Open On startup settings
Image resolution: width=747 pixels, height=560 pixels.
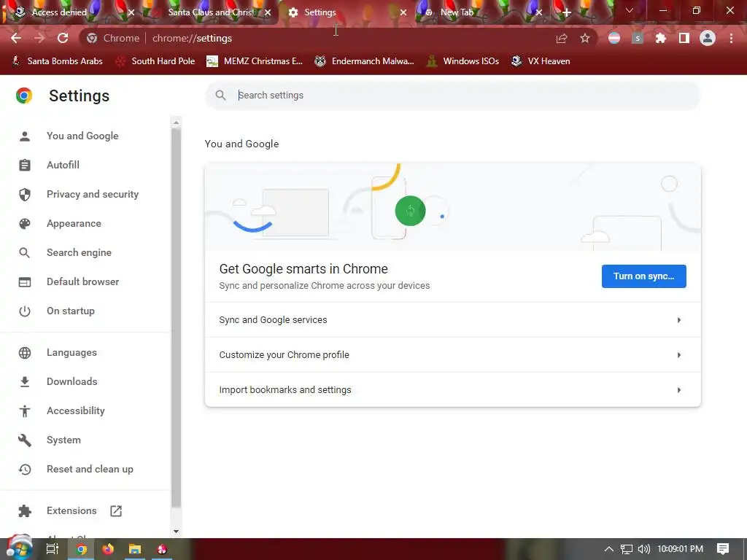71,311
